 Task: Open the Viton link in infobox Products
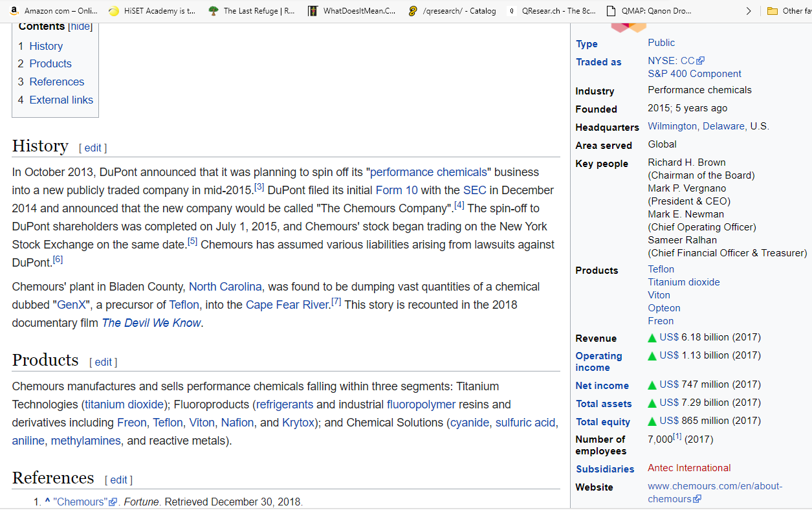click(x=659, y=295)
